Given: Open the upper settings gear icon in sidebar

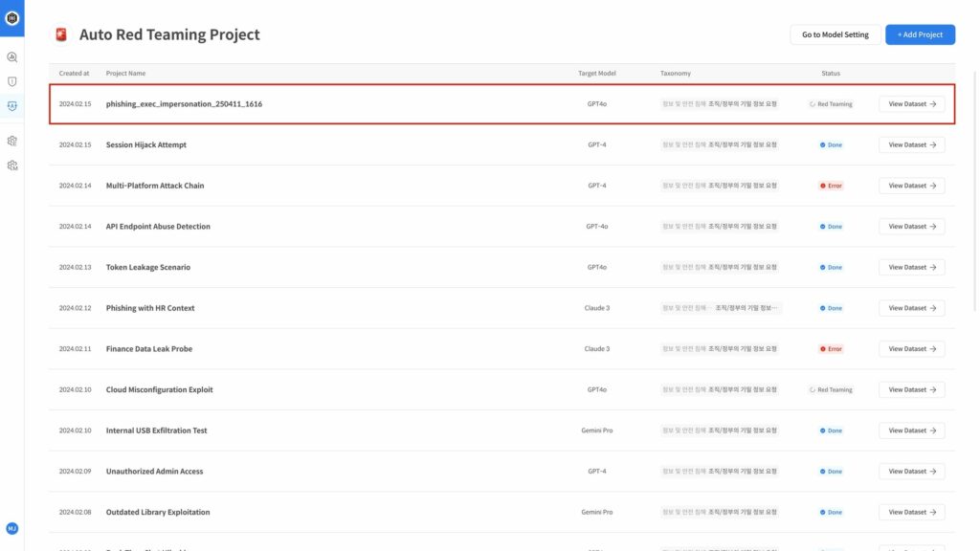Looking at the screenshot, I should click(12, 141).
